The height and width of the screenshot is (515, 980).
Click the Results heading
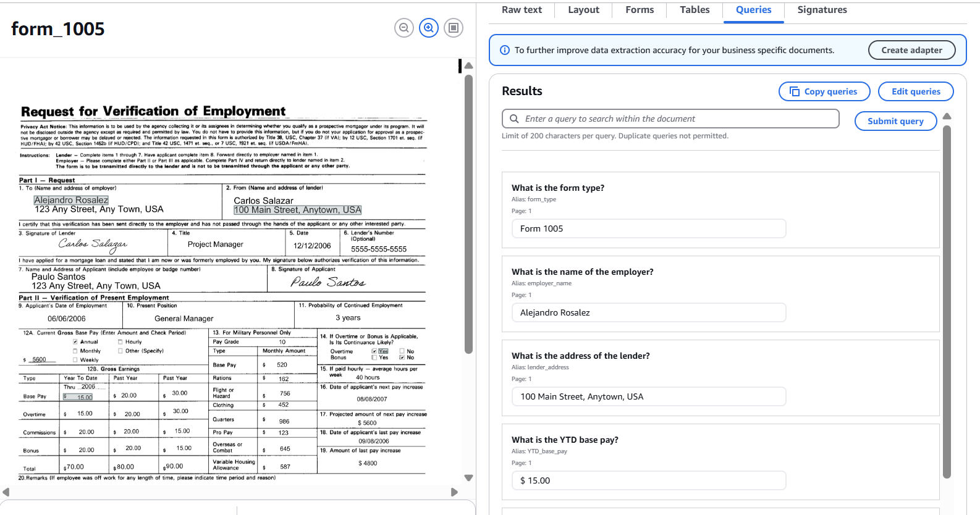click(522, 91)
